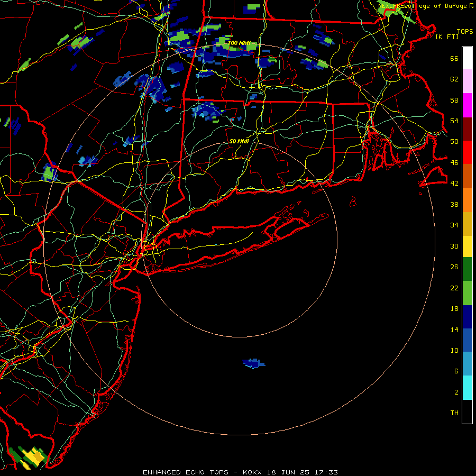Select the 2 legend value
This screenshot has width=476, height=476.
click(x=456, y=392)
